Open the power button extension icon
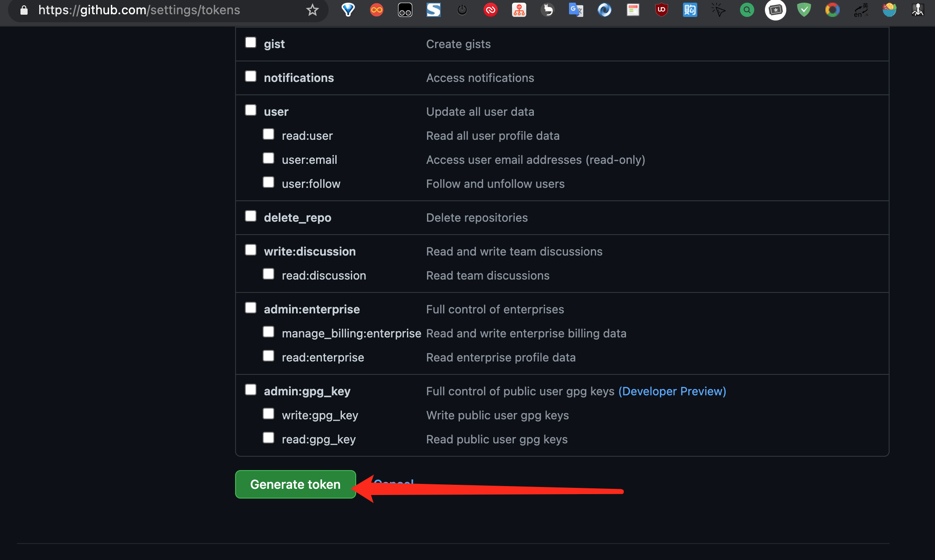This screenshot has width=935, height=560. coord(462,10)
